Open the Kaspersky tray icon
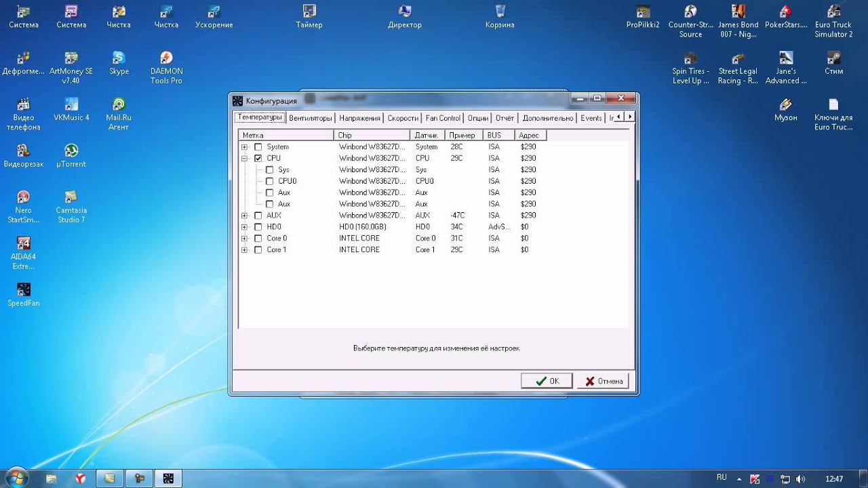The image size is (868, 488). tap(755, 478)
